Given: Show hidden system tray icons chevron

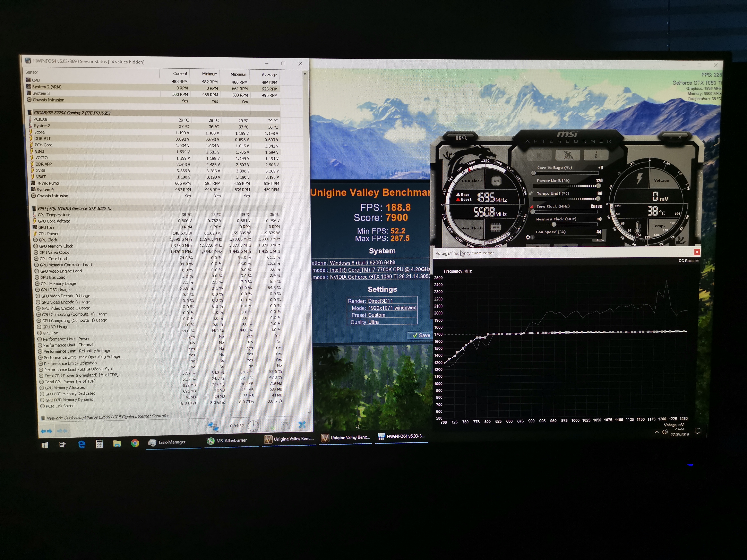Looking at the screenshot, I should pos(656,432).
